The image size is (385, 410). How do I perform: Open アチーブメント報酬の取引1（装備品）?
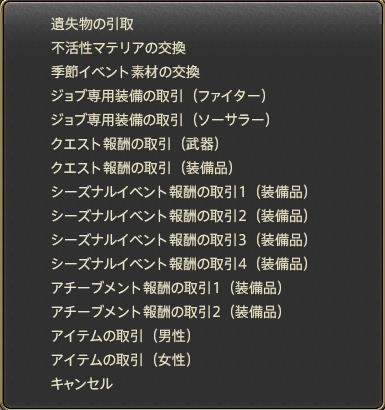[168, 288]
